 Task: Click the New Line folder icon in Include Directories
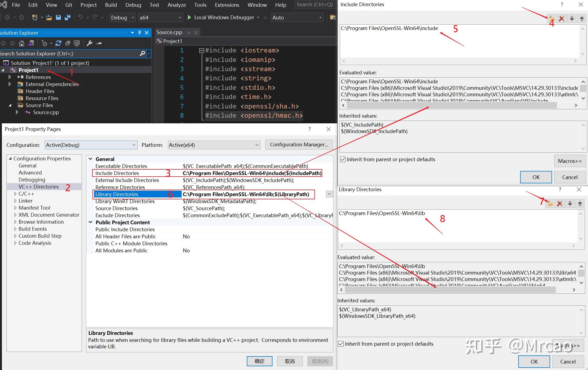[552, 18]
